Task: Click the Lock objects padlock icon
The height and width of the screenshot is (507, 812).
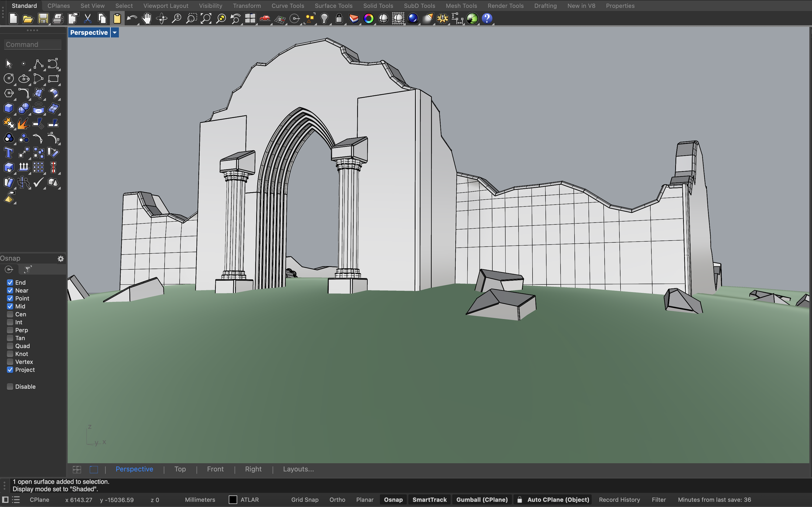Action: point(339,19)
